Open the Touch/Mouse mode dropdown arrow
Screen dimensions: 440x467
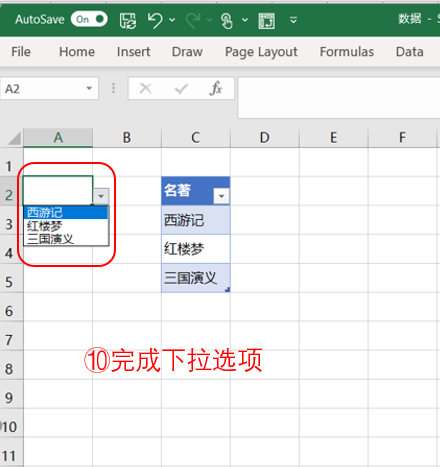[245, 20]
